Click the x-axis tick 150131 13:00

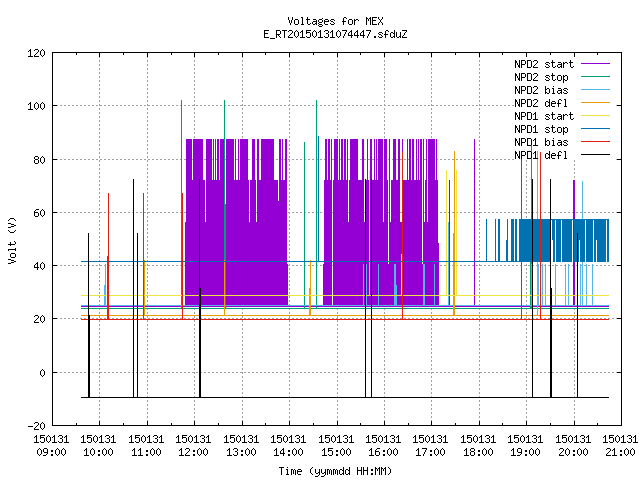241,446
